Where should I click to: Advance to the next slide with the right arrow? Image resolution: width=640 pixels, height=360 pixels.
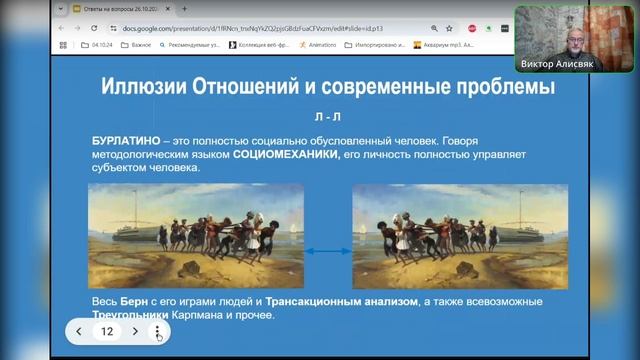click(x=135, y=331)
